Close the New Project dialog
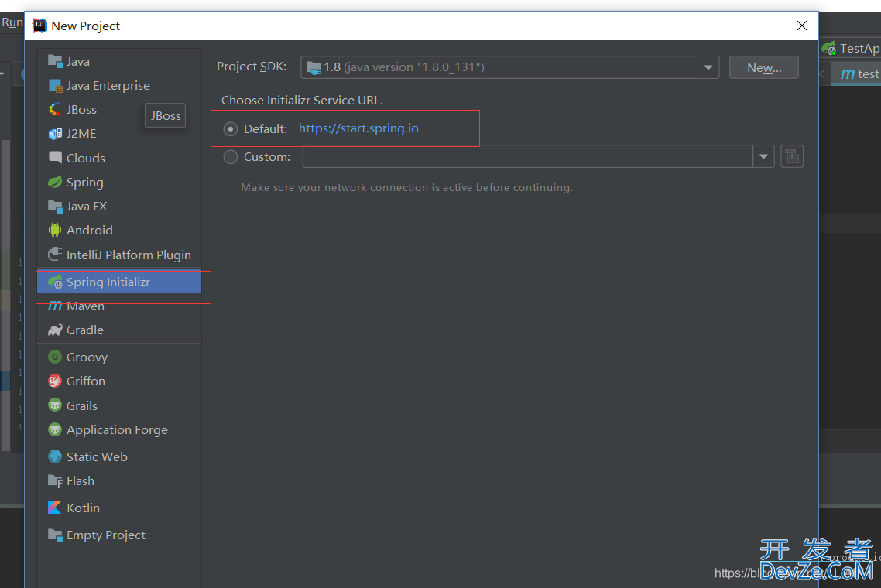The width and height of the screenshot is (881, 588). (x=802, y=26)
